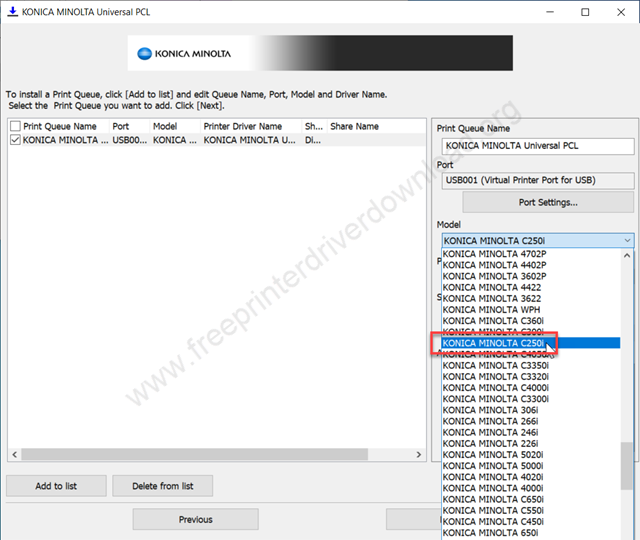Image resolution: width=640 pixels, height=540 pixels.
Task: Toggle the Print Queue Name header checkbox
Action: 15,126
